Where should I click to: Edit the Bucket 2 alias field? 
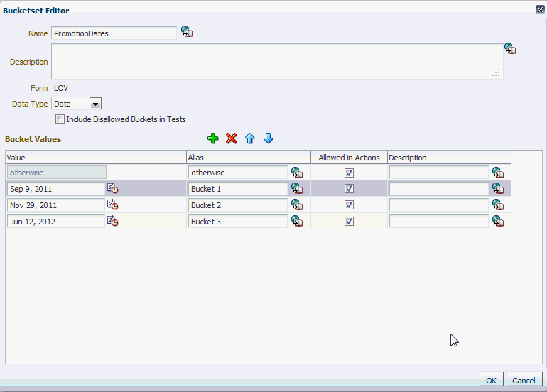pyautogui.click(x=238, y=205)
